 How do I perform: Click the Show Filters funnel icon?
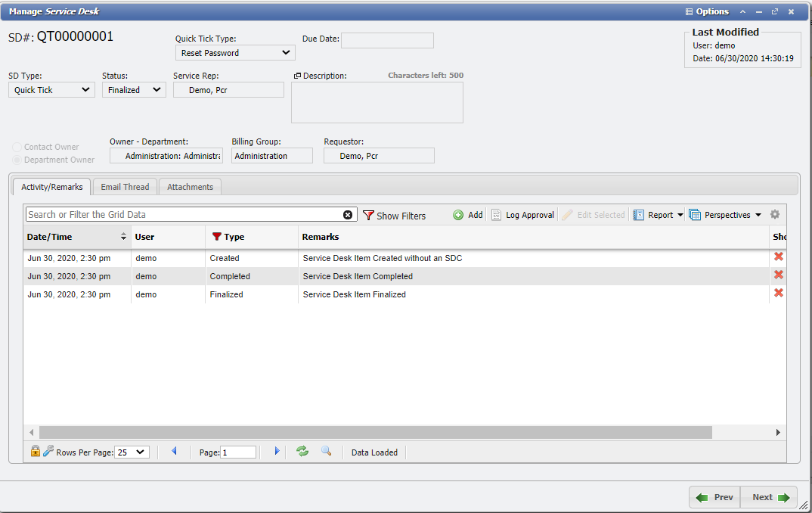point(369,216)
